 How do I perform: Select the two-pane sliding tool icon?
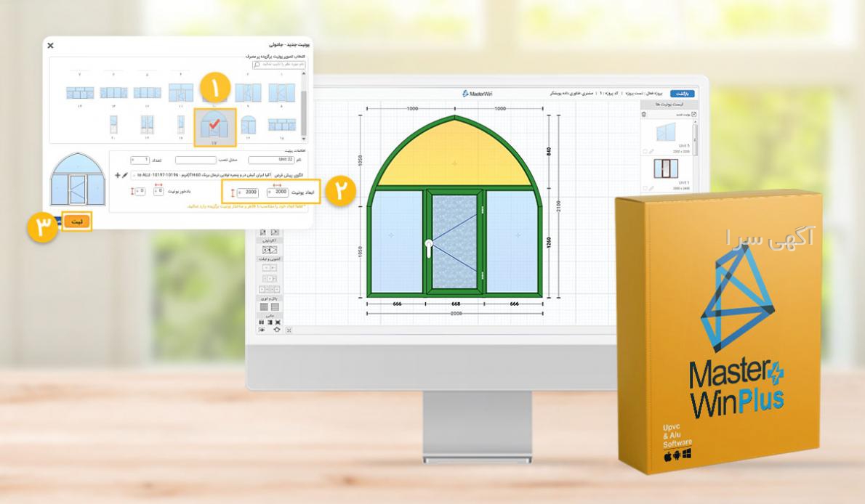click(269, 268)
